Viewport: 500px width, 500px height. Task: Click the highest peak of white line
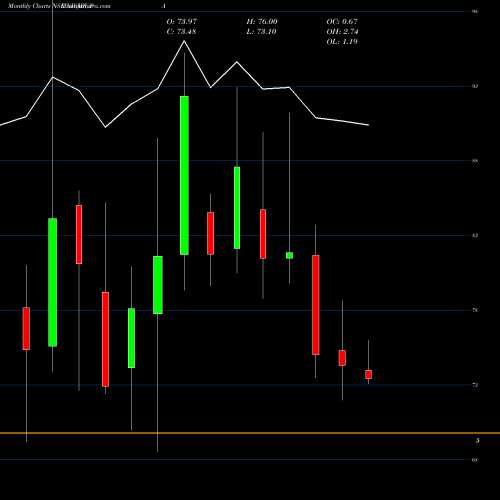[x=184, y=41]
